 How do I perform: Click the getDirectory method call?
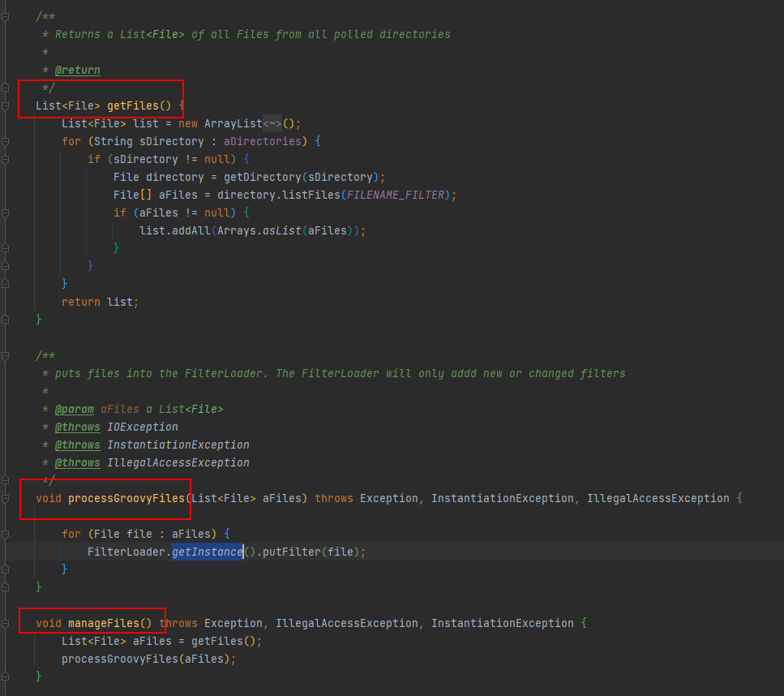pyautogui.click(x=263, y=177)
